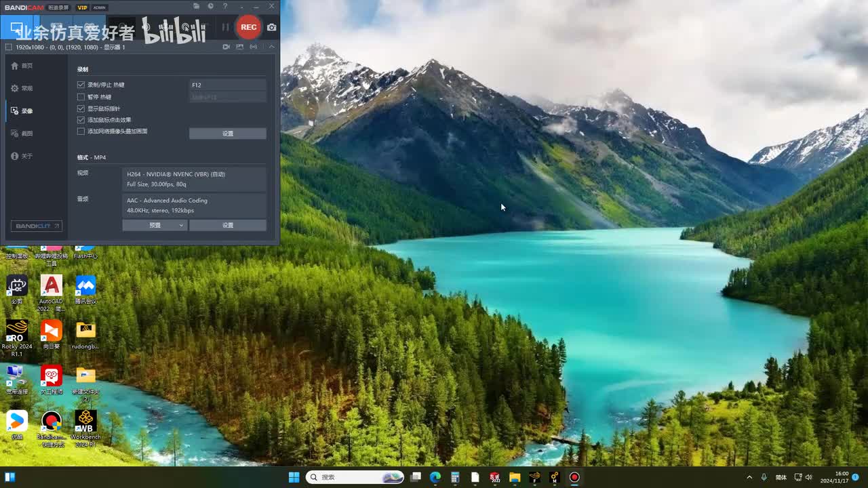Click the red chat-face desktop shortcut

51,380
